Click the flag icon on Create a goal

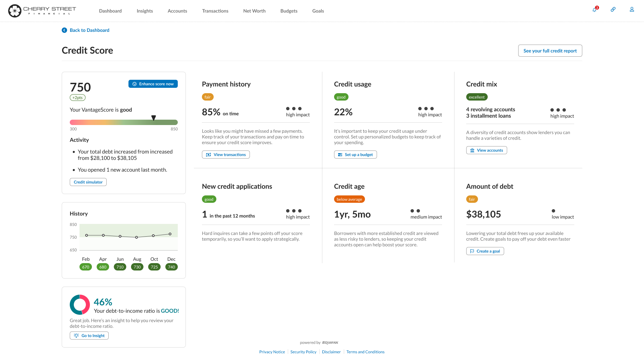472,251
